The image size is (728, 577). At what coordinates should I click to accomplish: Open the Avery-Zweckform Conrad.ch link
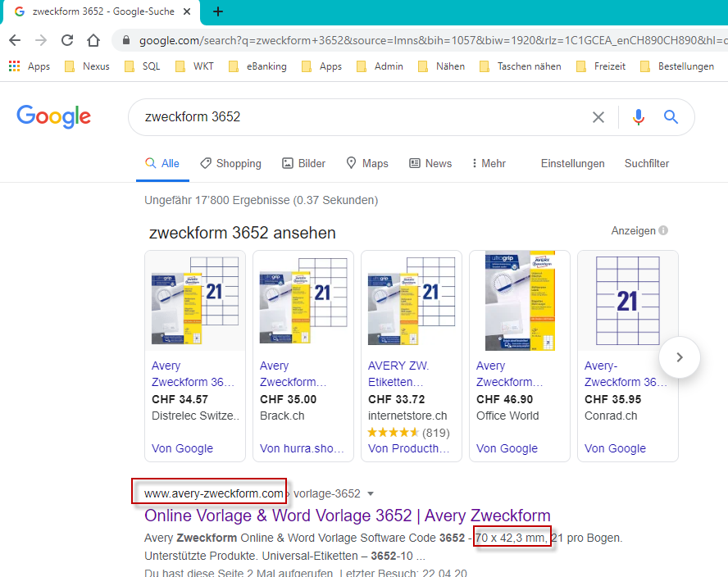(x=626, y=374)
